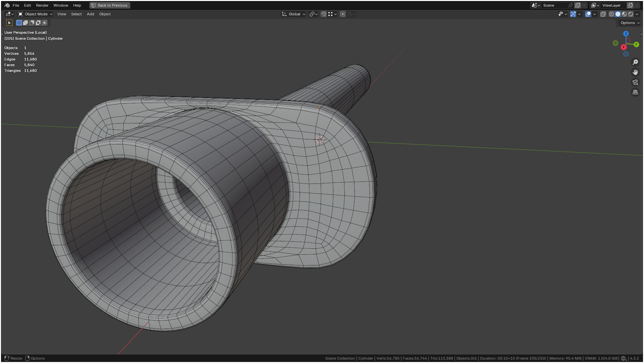Viewport: 644px width, 363px height.
Task: Toggle show gizmo button
Action: [x=573, y=14]
